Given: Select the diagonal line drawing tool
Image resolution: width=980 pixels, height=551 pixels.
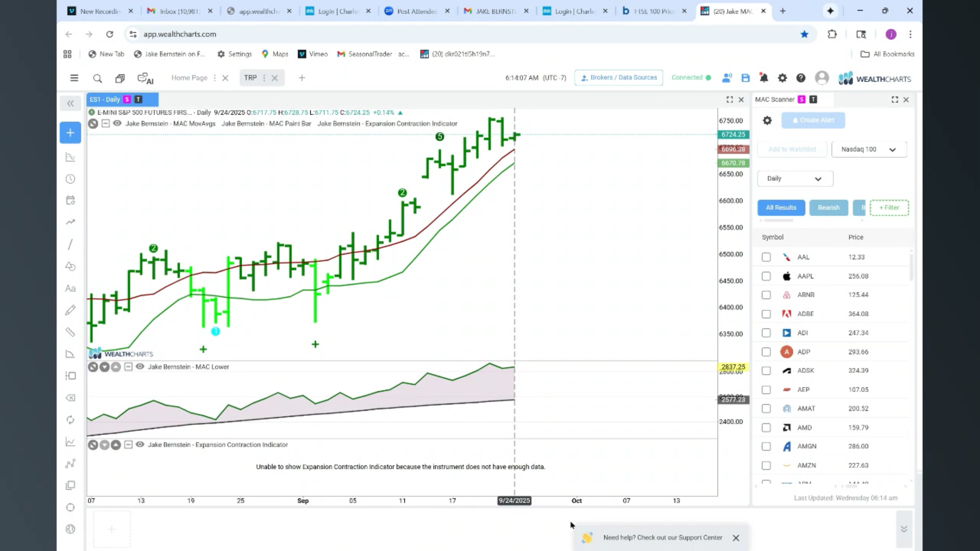Looking at the screenshot, I should click(70, 244).
